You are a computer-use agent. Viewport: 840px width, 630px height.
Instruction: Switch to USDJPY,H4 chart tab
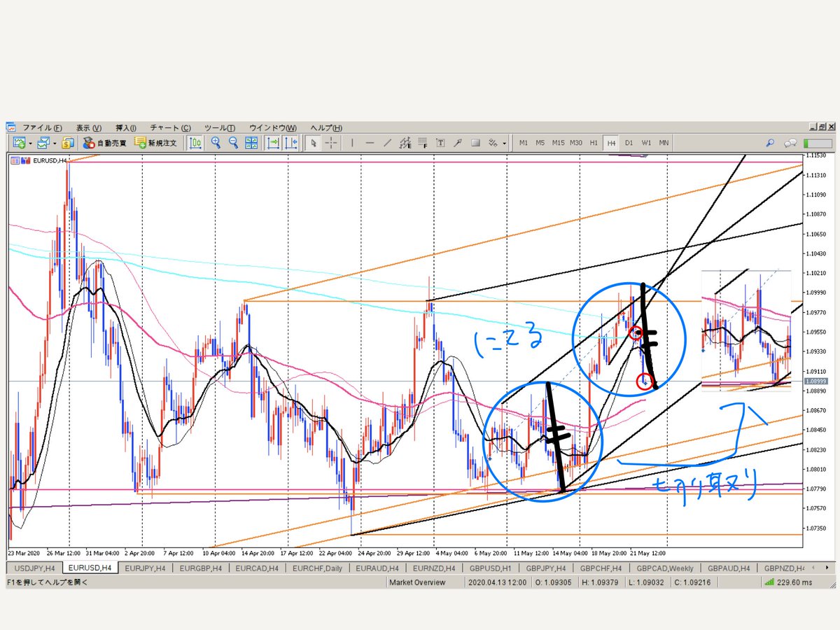[x=36, y=568]
